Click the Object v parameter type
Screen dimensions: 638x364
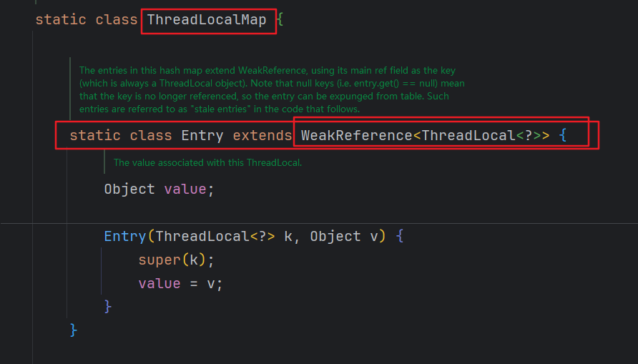tap(335, 236)
